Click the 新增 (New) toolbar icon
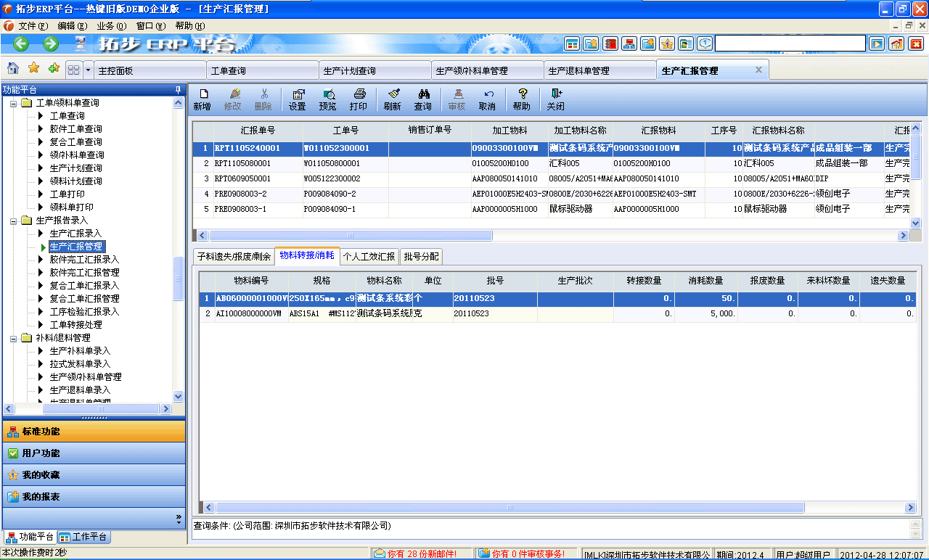Screen dimensions: 929x560 204,98
